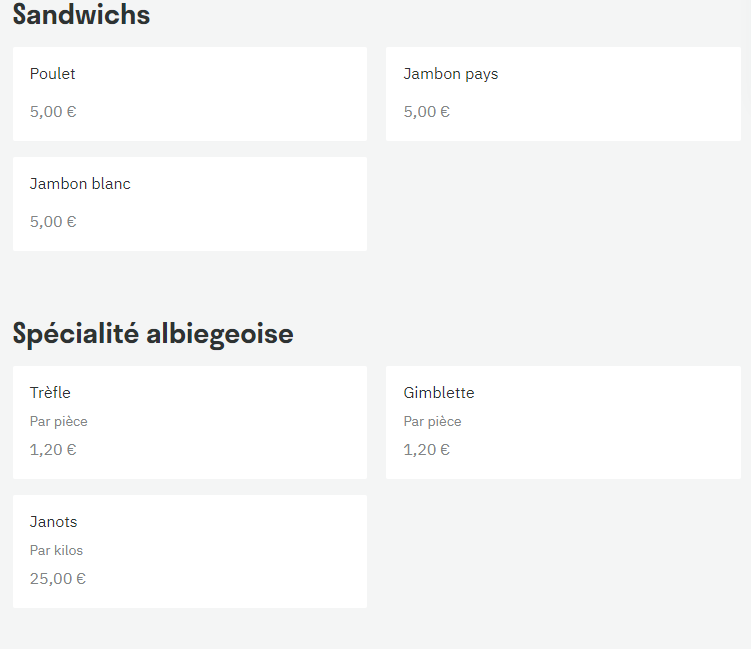Screen dimensions: 751x649
Task: Click the Trèfle item name
Action: click(x=50, y=393)
